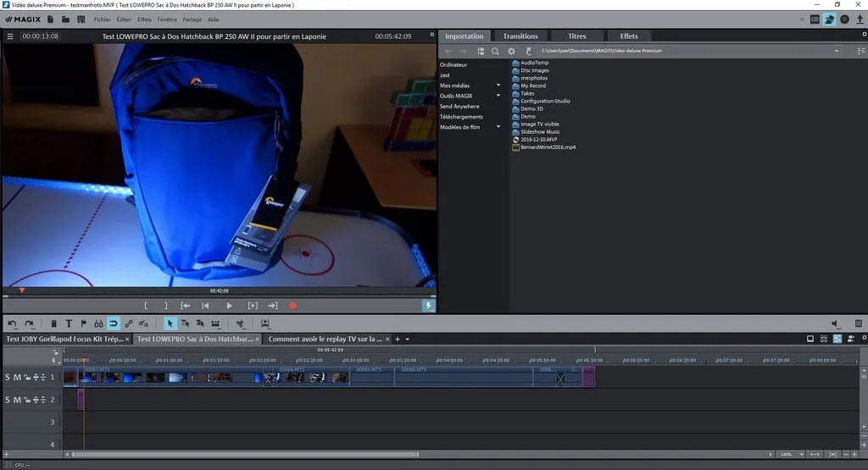Expand the Mes médias dropdown arrow
The height and width of the screenshot is (470, 868).
point(498,86)
